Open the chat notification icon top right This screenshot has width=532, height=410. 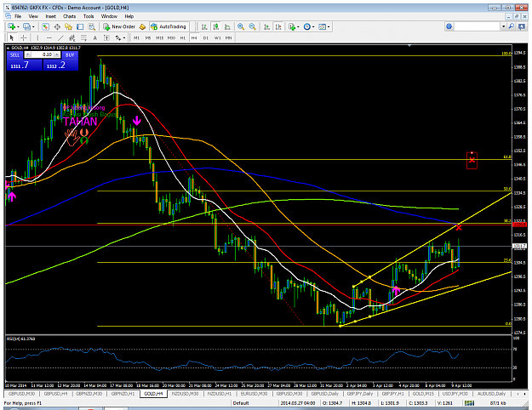pyautogui.click(x=522, y=26)
